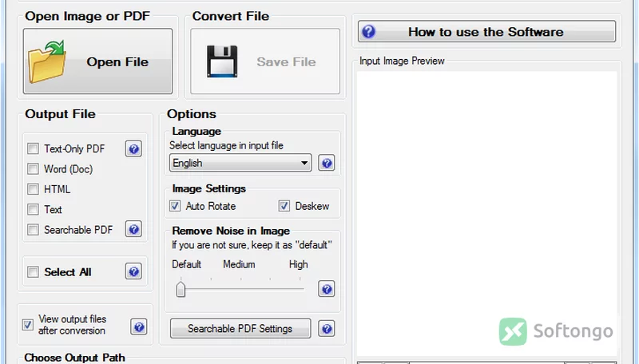Click help icon next to Select All
This screenshot has width=639, height=364.
point(133,271)
